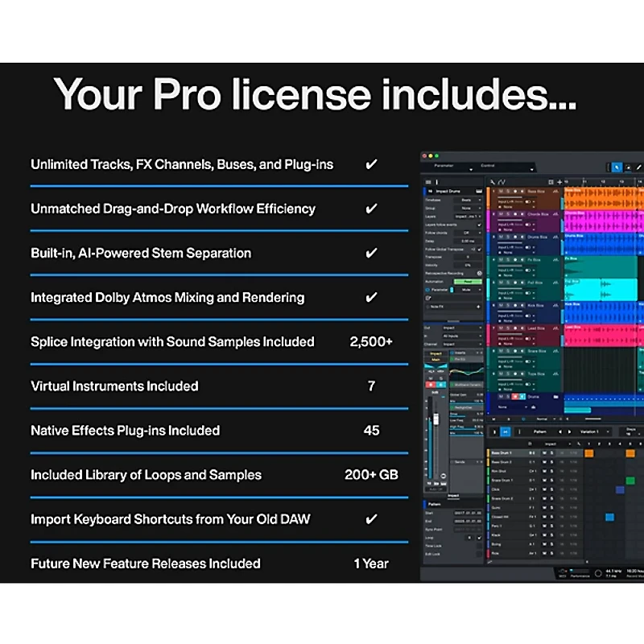Click the keyboard icon beside Impact Drums
The height and width of the screenshot is (644, 644).
pyautogui.click(x=478, y=191)
